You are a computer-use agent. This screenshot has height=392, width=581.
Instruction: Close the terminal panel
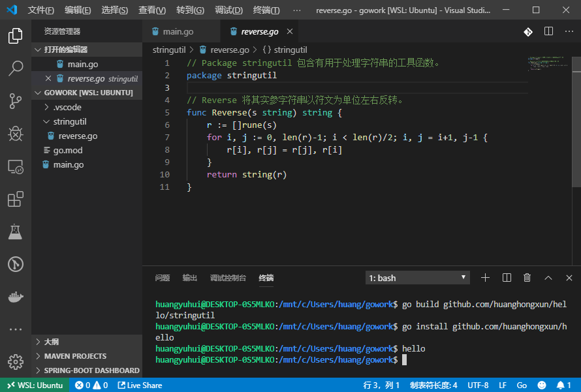click(569, 278)
